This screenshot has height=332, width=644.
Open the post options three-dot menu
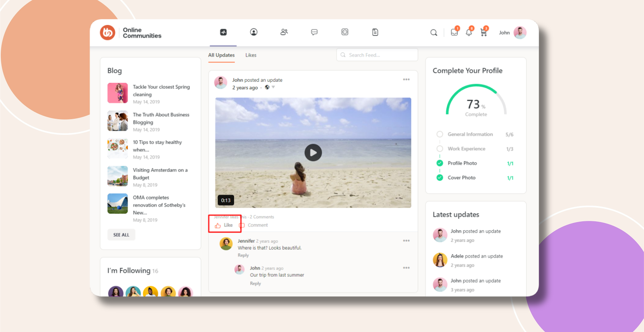(407, 80)
